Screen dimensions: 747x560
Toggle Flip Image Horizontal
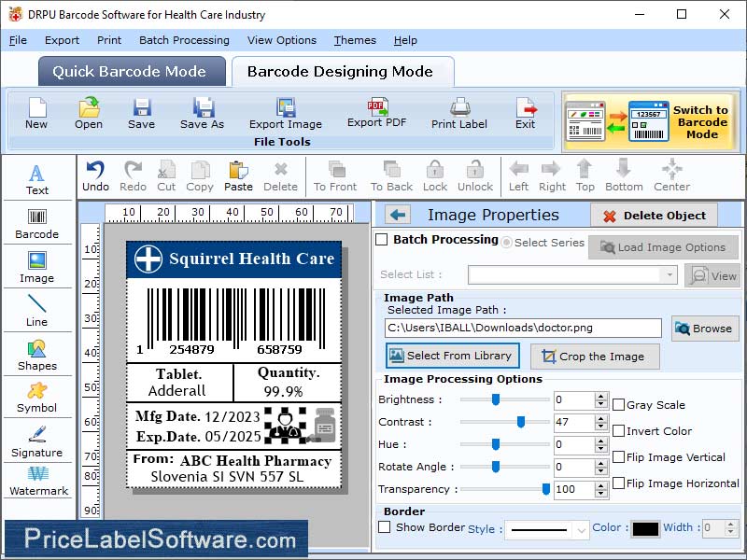click(x=618, y=483)
